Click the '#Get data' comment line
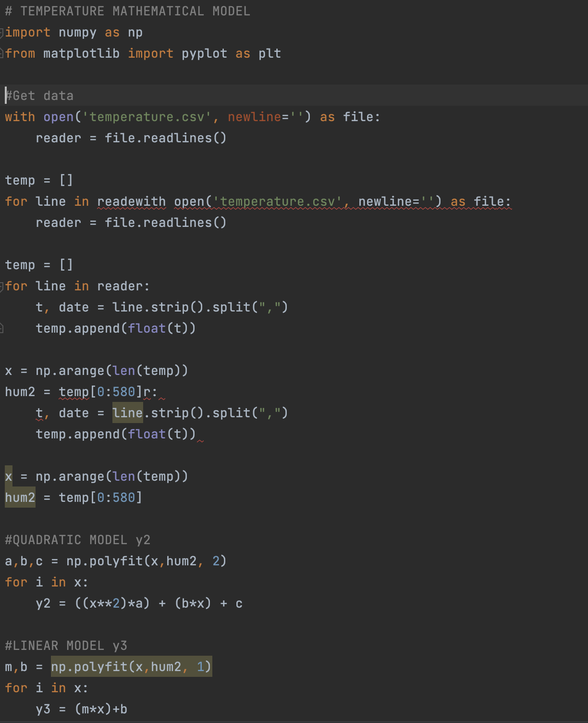Image resolution: width=588 pixels, height=723 pixels. [39, 96]
